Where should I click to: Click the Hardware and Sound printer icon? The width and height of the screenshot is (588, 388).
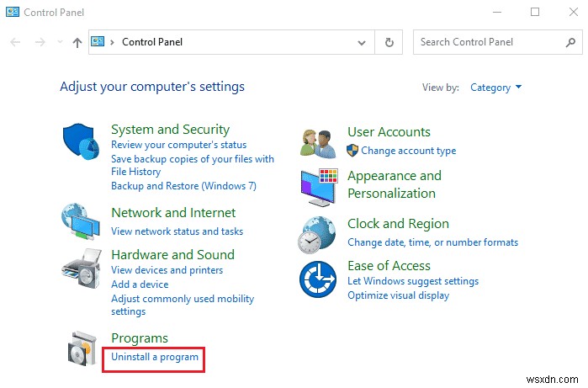click(x=82, y=271)
